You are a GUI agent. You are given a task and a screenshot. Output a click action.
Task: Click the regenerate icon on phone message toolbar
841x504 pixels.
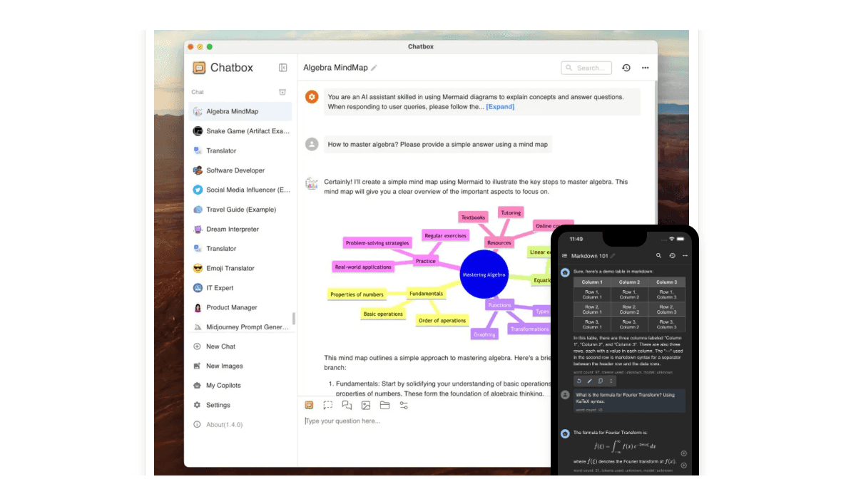[578, 381]
